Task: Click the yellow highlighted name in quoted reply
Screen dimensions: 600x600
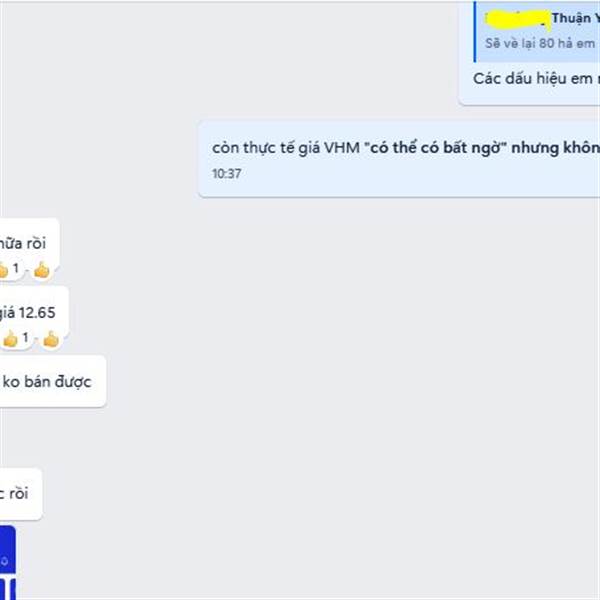Action: (x=518, y=19)
